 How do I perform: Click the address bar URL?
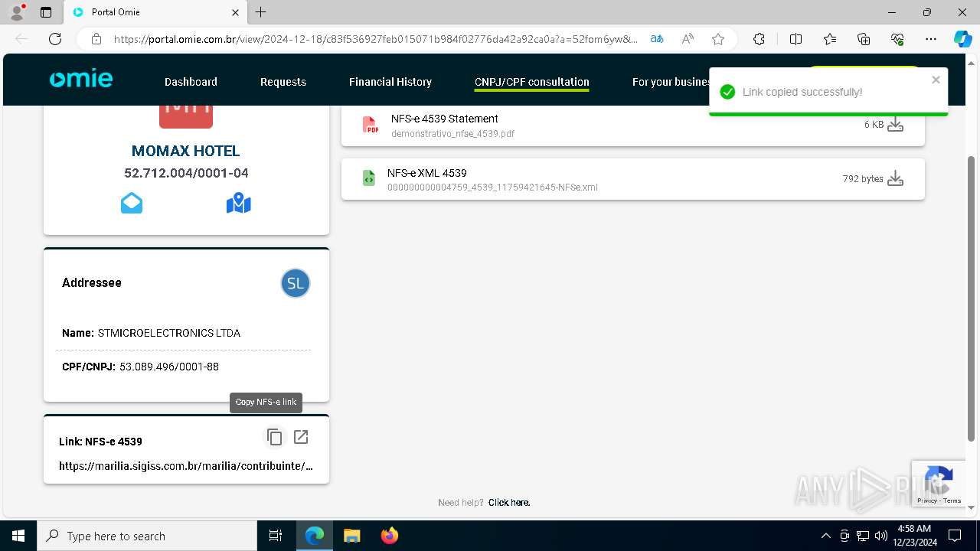click(375, 39)
